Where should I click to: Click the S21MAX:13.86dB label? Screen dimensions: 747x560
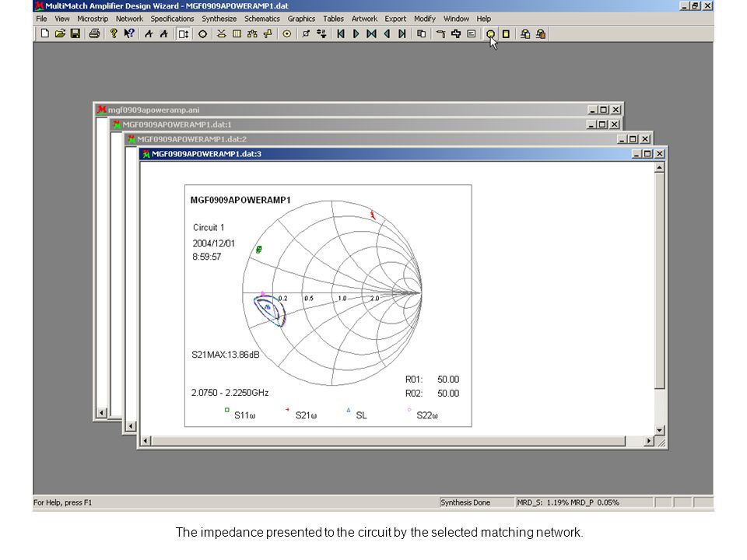226,355
